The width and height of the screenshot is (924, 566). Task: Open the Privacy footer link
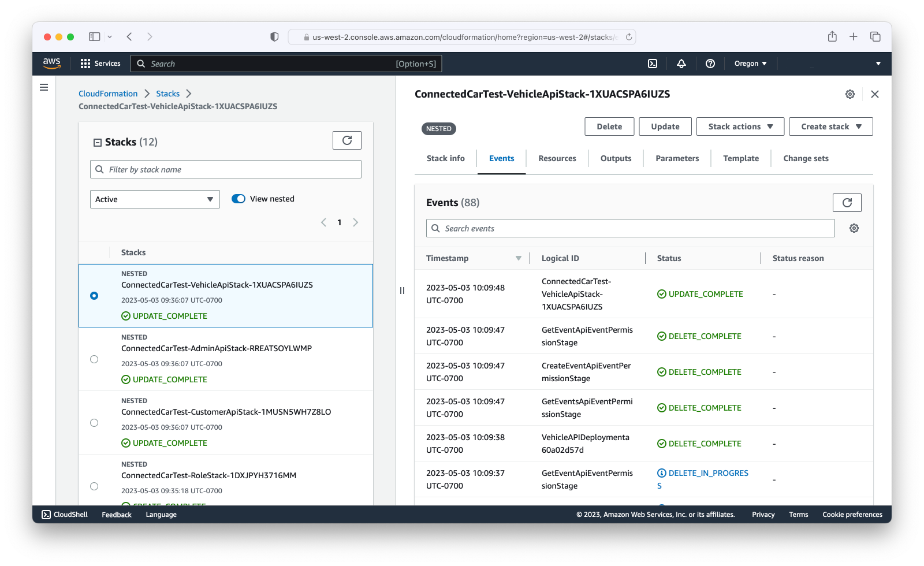[x=763, y=515]
